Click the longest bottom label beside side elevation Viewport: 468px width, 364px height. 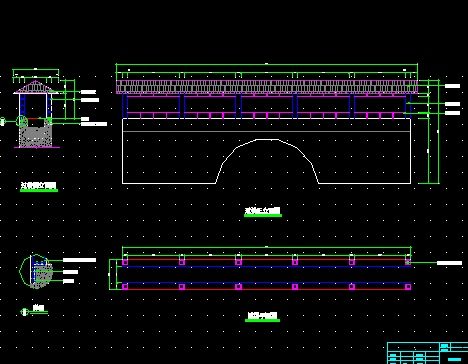pos(94,124)
